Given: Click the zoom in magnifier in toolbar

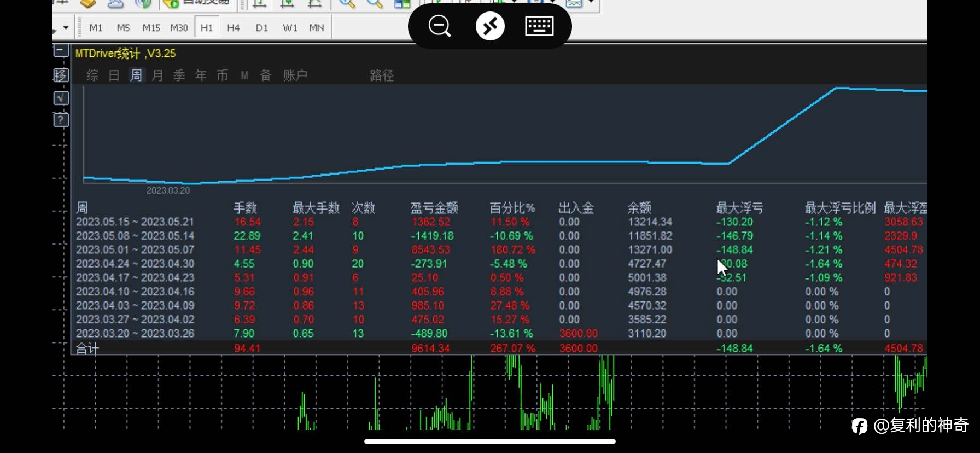Looking at the screenshot, I should click(347, 4).
